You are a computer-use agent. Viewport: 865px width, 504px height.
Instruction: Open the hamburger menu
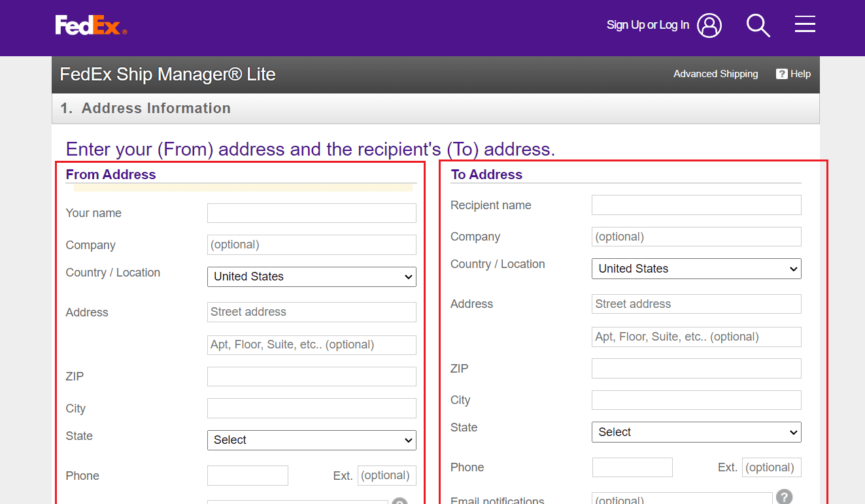pyautogui.click(x=805, y=25)
